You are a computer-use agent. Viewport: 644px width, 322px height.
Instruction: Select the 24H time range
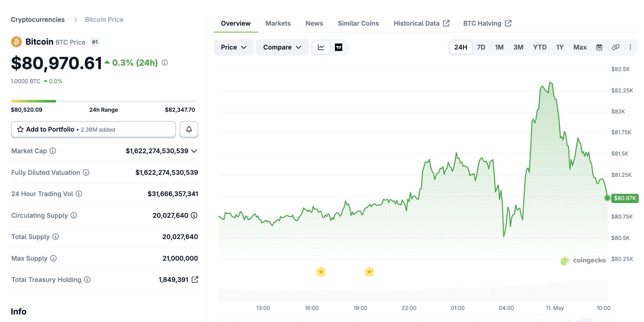[x=461, y=47]
